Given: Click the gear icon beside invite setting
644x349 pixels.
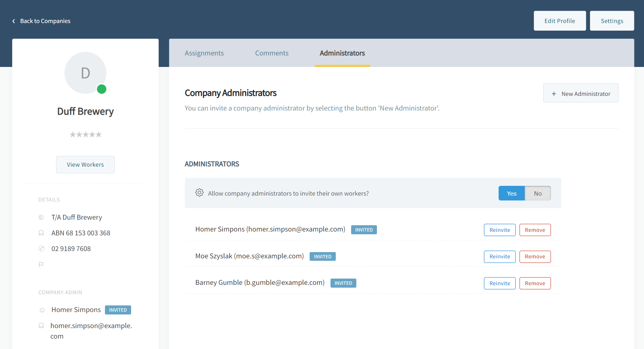Looking at the screenshot, I should click(199, 193).
